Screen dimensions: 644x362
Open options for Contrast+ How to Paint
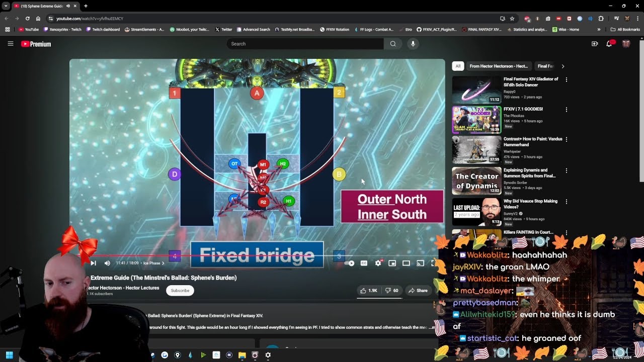click(567, 139)
